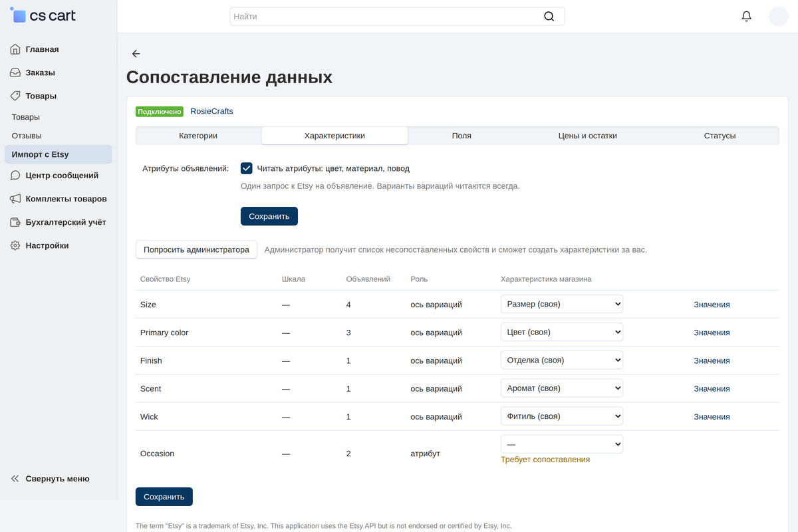Open notifications bell
798x532 pixels.
pyautogui.click(x=747, y=17)
